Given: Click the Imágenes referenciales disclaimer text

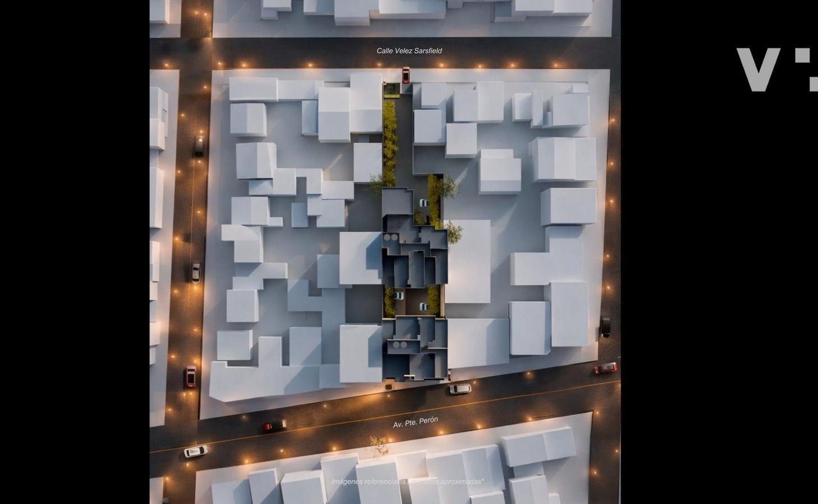Looking at the screenshot, I should [408, 482].
